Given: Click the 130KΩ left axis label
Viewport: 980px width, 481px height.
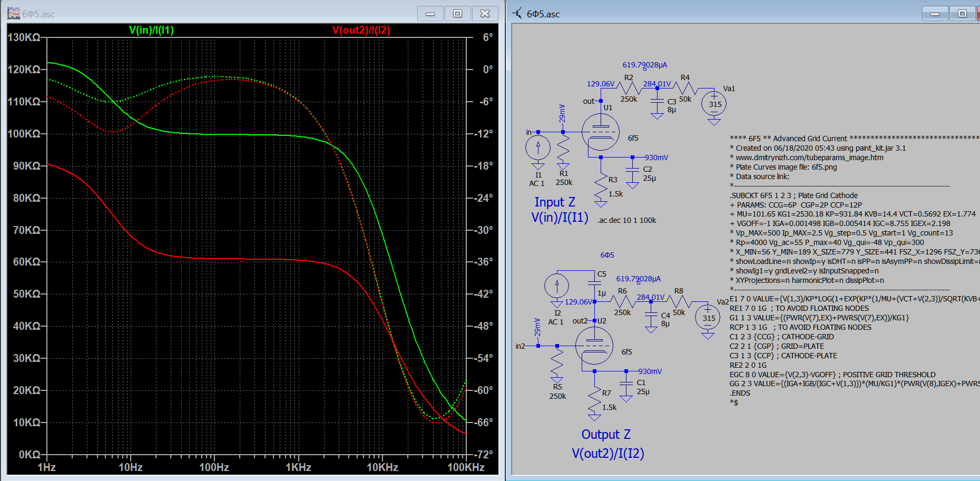Looking at the screenshot, I should [x=24, y=37].
